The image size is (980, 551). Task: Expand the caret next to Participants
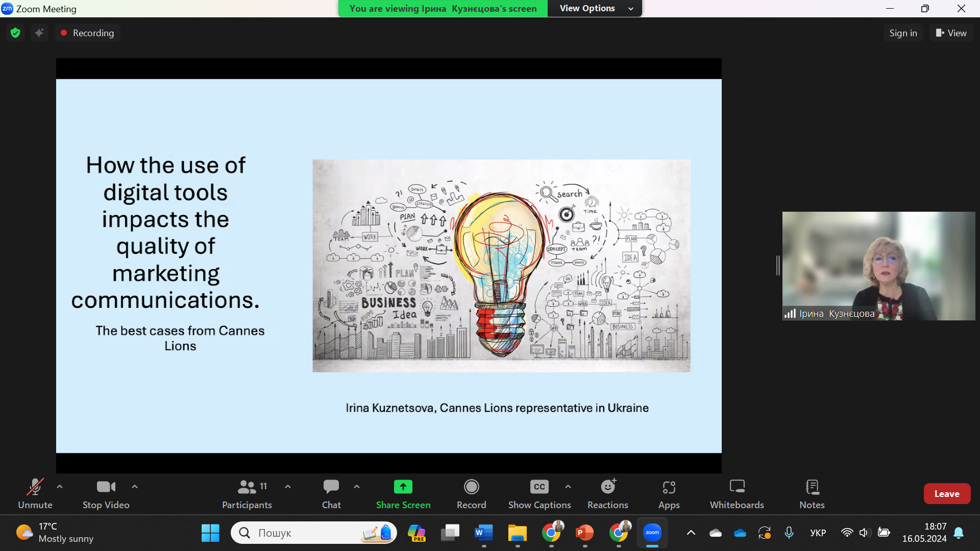coord(288,487)
